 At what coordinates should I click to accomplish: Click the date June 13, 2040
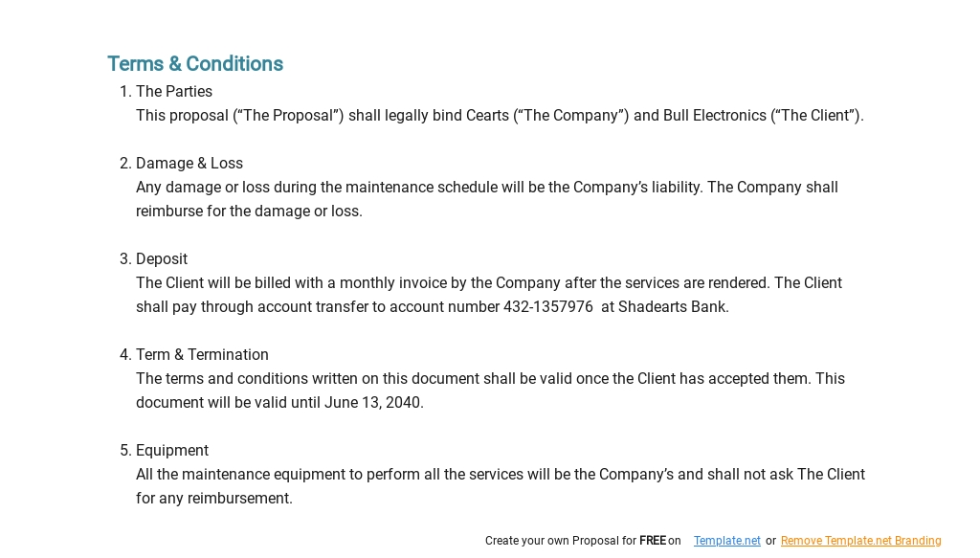point(373,403)
